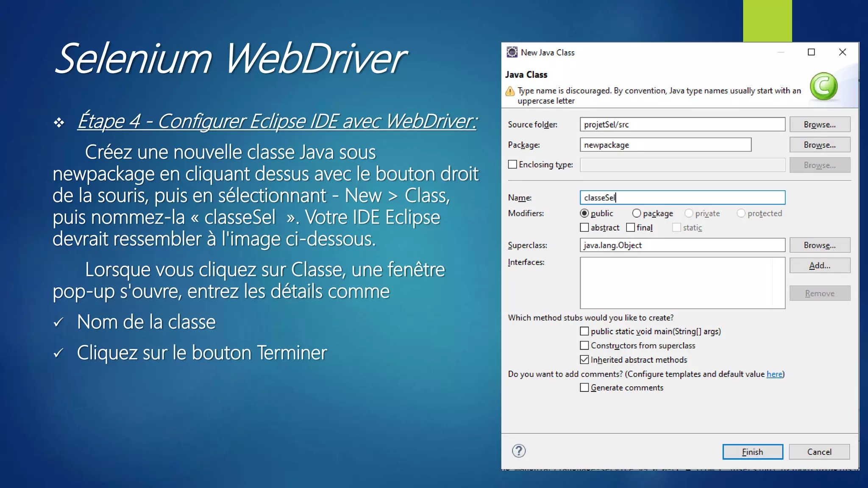Select the protected modifier radio button
Viewport: 868px width, 488px height.
point(741,213)
